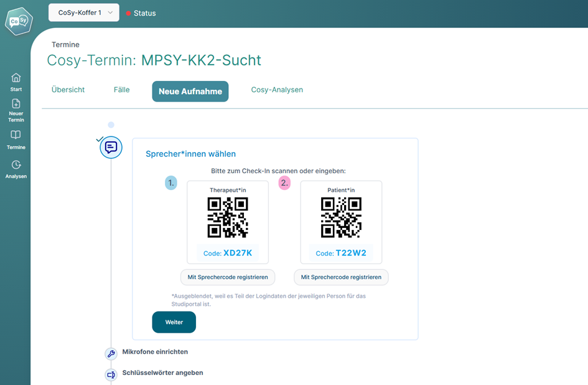The width and height of the screenshot is (588, 385).
Task: Switch to the Cosy-Analysen tab
Action: pos(277,89)
